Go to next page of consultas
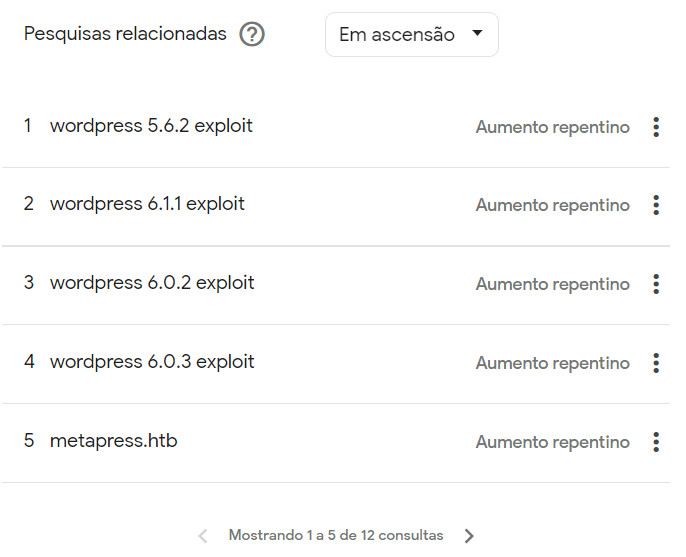This screenshot has width=686, height=557. 469,536
